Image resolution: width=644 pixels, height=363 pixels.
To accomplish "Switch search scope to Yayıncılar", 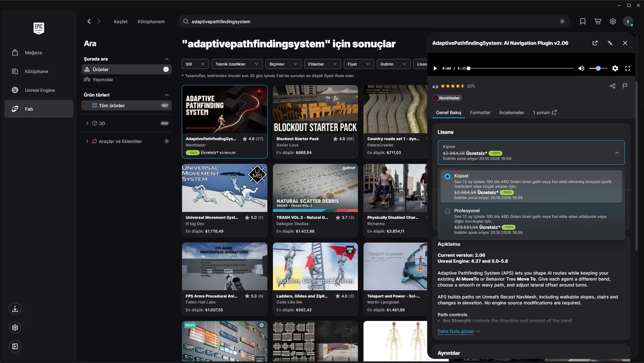I will point(126,80).
